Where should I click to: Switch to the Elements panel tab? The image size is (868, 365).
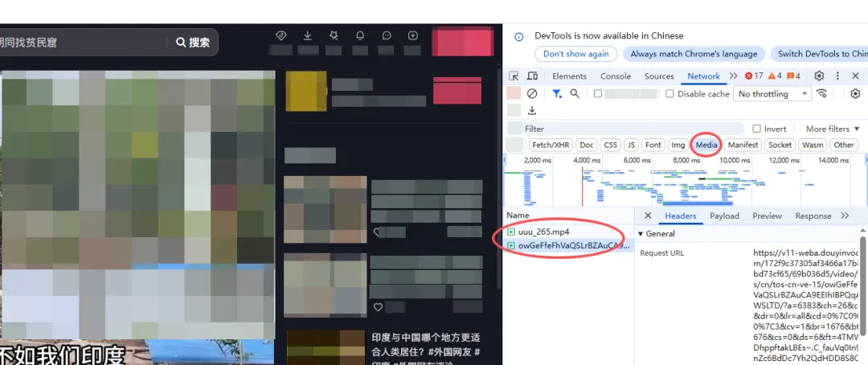click(x=569, y=76)
